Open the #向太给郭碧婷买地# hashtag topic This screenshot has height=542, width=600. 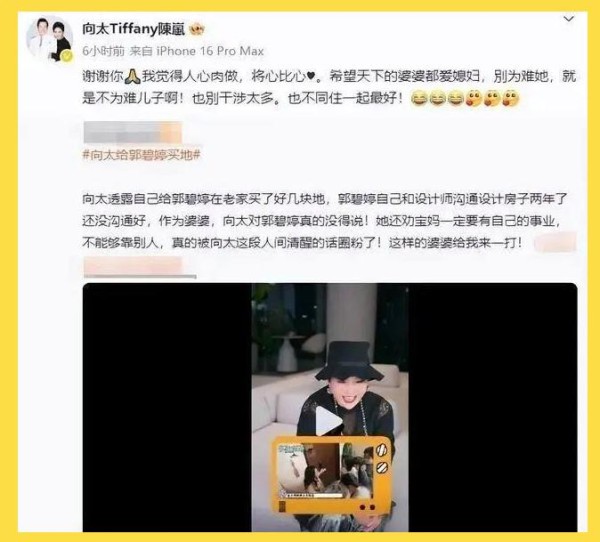(142, 155)
